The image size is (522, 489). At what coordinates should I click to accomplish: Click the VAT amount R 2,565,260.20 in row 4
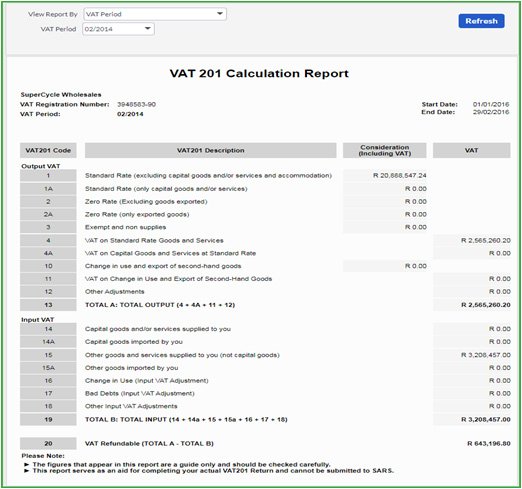(486, 240)
